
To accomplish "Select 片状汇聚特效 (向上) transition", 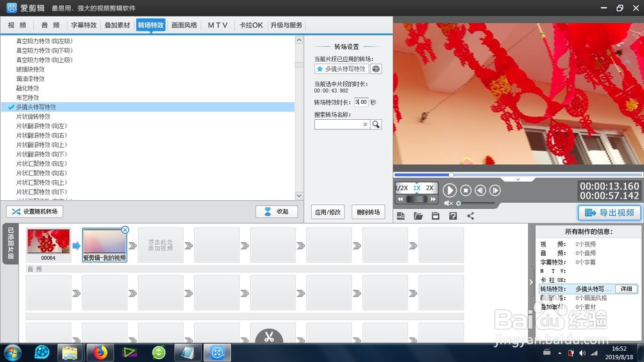I will (41, 182).
